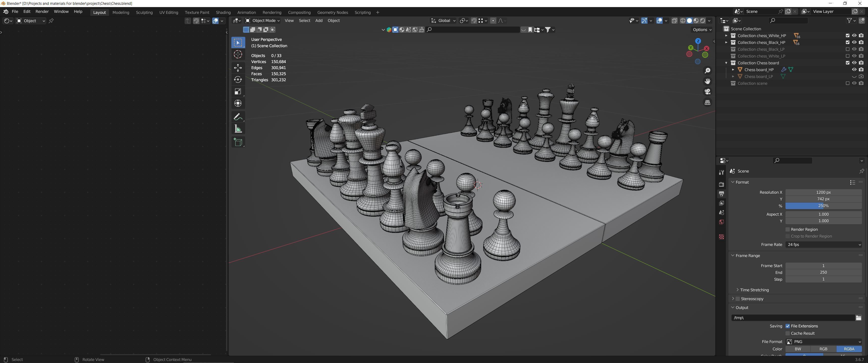The image size is (868, 363).
Task: Open the Tool properties tab
Action: coord(721,172)
